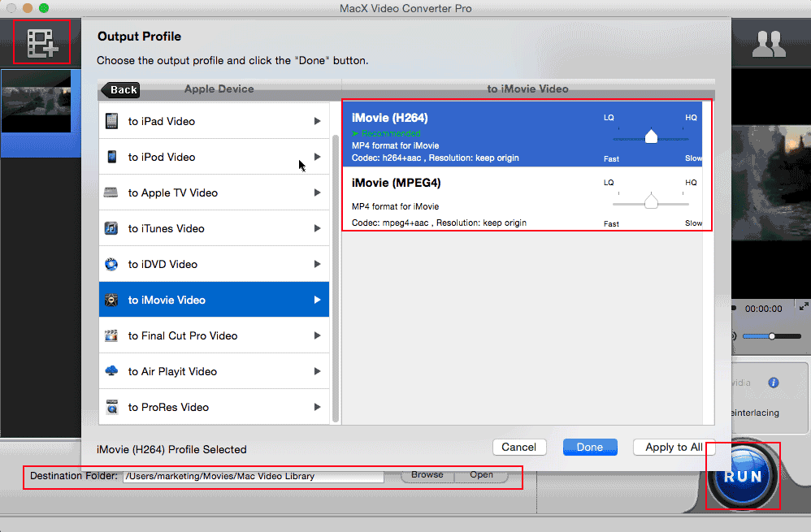811x532 pixels.
Task: Click the Destination Folder path field
Action: pyautogui.click(x=254, y=476)
